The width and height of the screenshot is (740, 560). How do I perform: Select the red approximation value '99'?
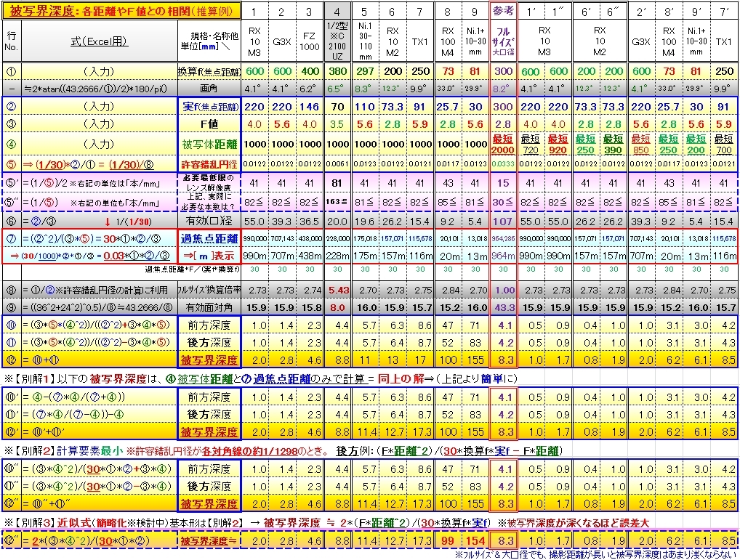pos(448,540)
